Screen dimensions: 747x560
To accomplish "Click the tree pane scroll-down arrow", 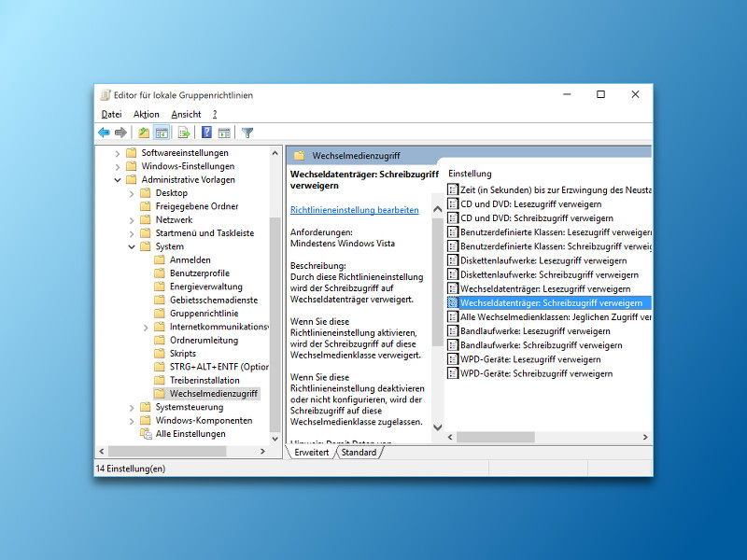I will coord(275,439).
